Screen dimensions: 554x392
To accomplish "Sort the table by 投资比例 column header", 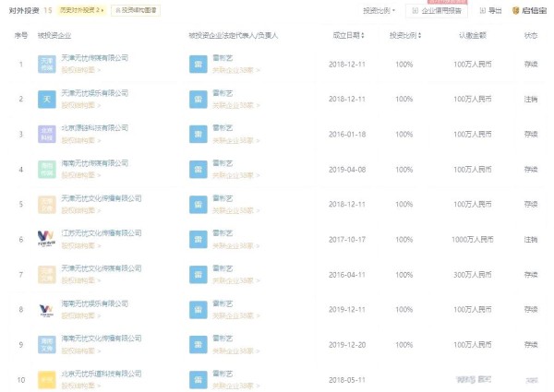I will (x=405, y=35).
